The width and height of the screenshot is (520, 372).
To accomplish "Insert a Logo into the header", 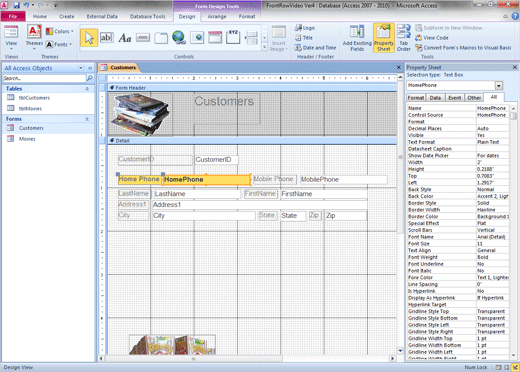I will 305,28.
